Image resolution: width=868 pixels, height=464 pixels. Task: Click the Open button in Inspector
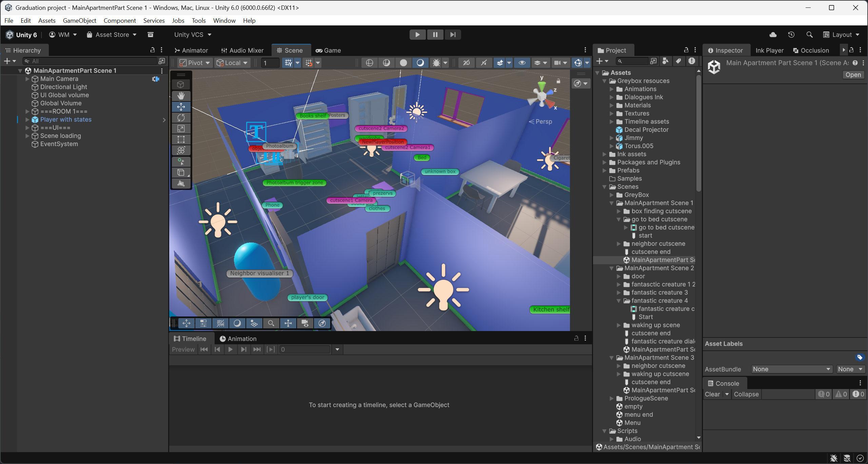click(x=853, y=75)
